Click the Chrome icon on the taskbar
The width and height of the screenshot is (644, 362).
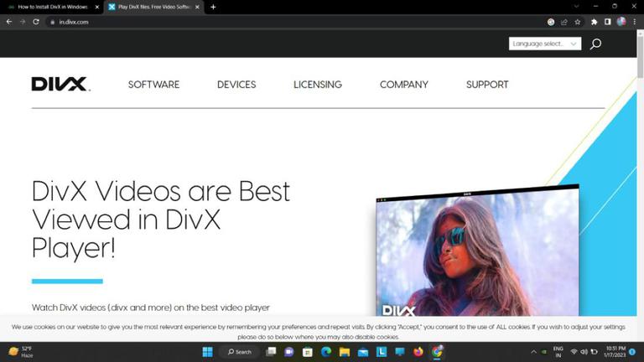[x=437, y=352]
